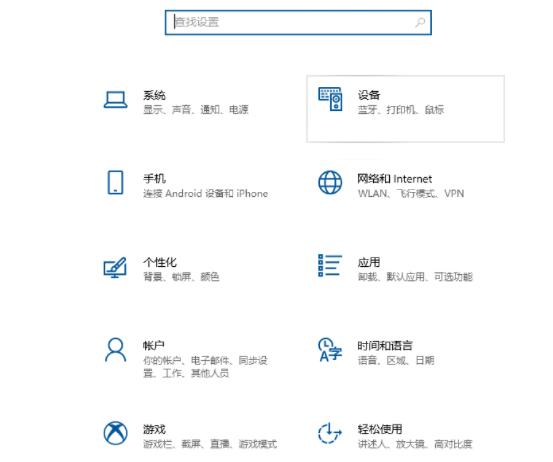Click the globe icon for 网络和 Internet
Image resolution: width=553 pixels, height=462 pixels.
tap(330, 182)
